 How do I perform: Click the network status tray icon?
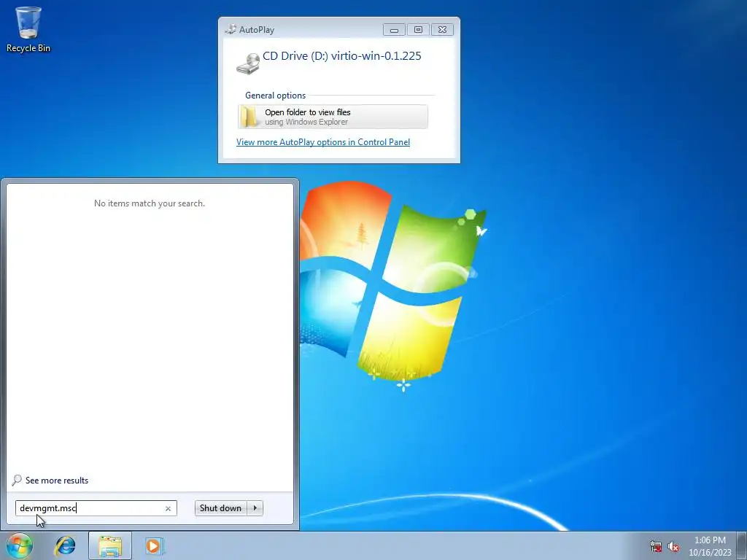coord(656,546)
